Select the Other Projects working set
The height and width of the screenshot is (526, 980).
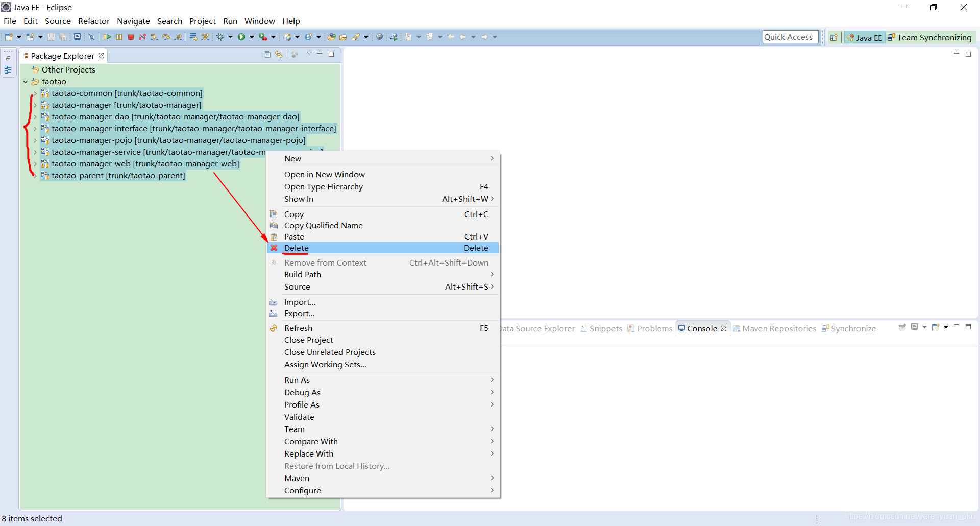pos(63,69)
